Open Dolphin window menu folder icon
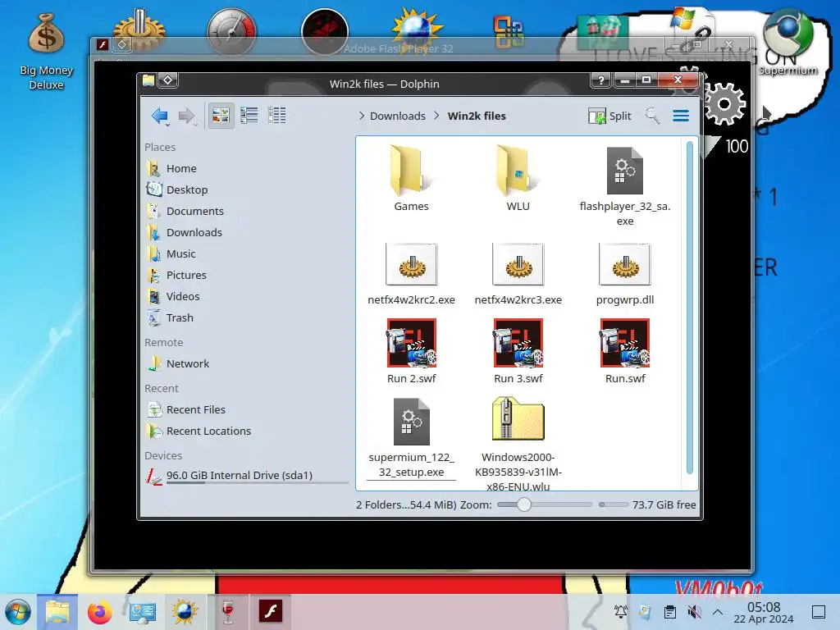 (x=148, y=80)
